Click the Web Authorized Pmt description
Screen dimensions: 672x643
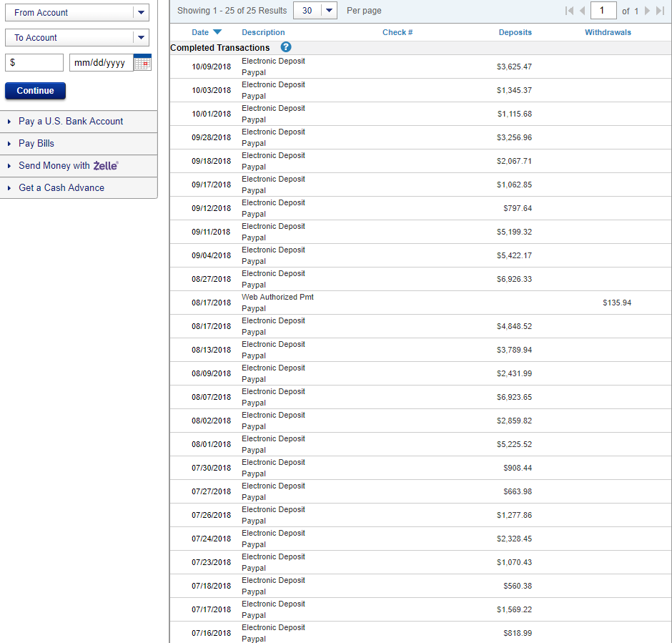277,297
